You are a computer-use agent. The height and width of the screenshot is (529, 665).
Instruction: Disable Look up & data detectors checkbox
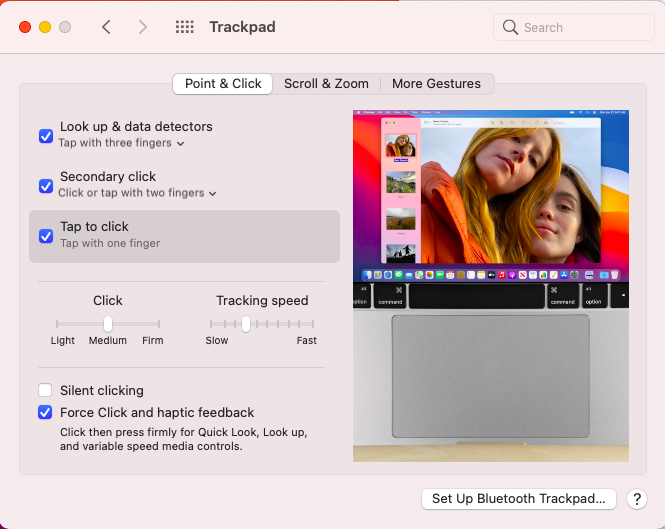click(x=46, y=135)
